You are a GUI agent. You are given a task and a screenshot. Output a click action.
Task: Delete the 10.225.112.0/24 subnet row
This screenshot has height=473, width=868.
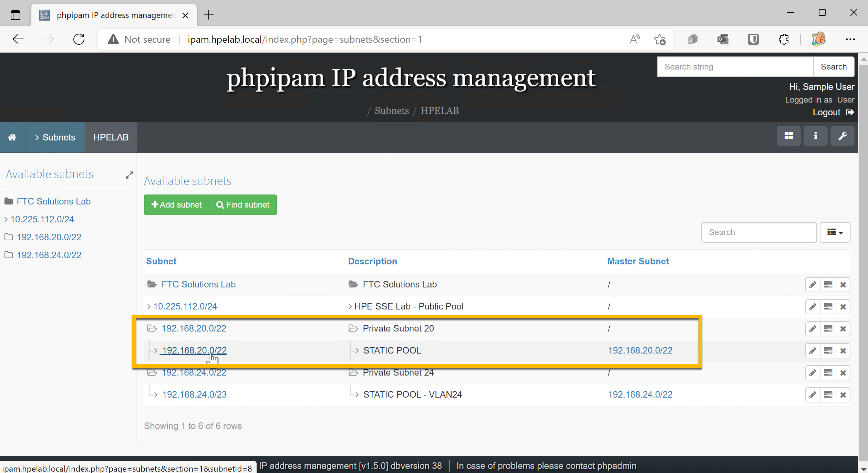(x=843, y=307)
